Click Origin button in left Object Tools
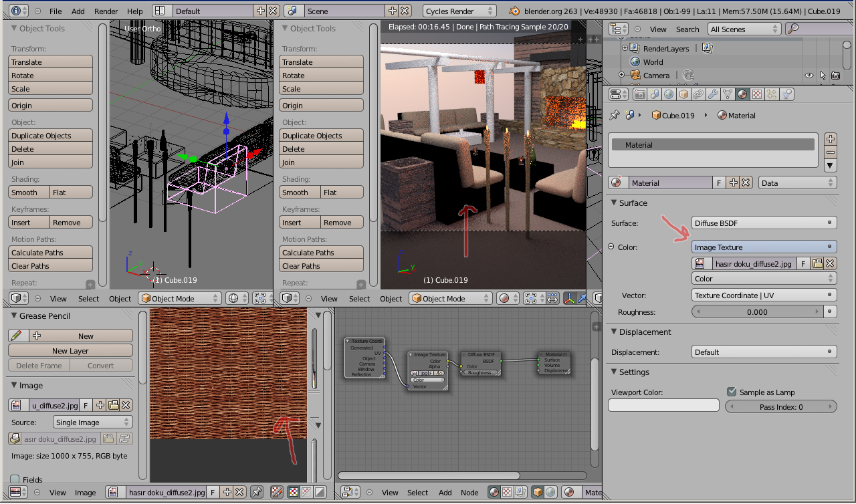This screenshot has height=504, width=856. 50,105
